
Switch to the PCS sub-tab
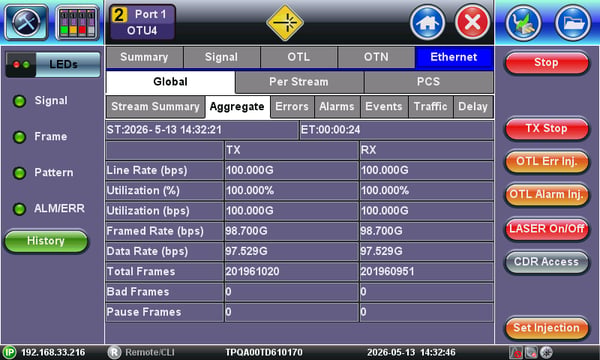click(x=429, y=82)
